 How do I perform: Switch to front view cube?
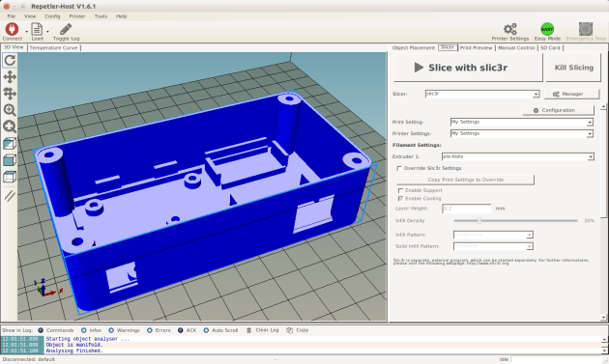[10, 160]
